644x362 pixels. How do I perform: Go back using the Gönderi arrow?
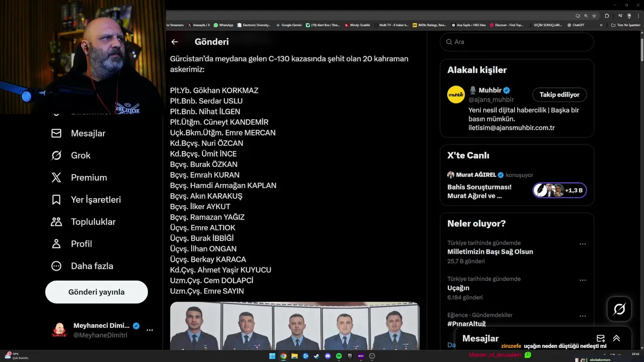point(175,42)
